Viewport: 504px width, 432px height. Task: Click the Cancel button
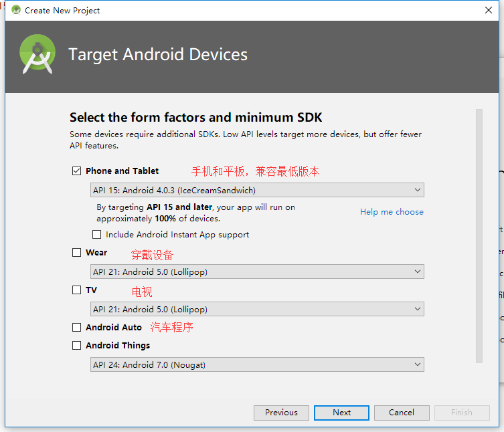[402, 413]
